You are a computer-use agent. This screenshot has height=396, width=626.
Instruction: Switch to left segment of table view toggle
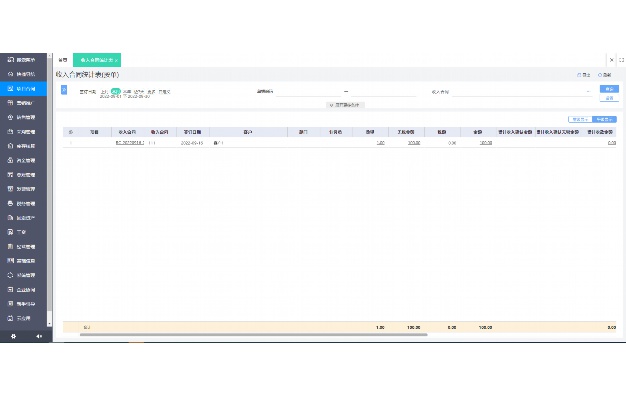coord(580,119)
